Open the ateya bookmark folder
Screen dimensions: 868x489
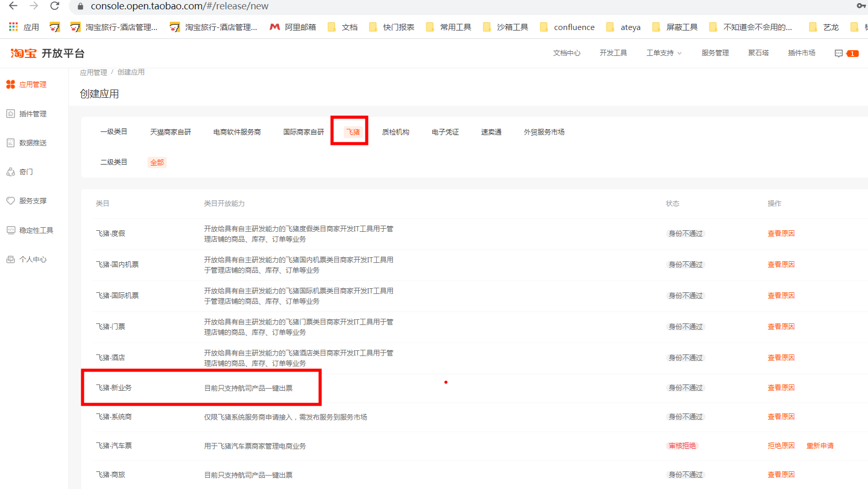click(x=624, y=27)
